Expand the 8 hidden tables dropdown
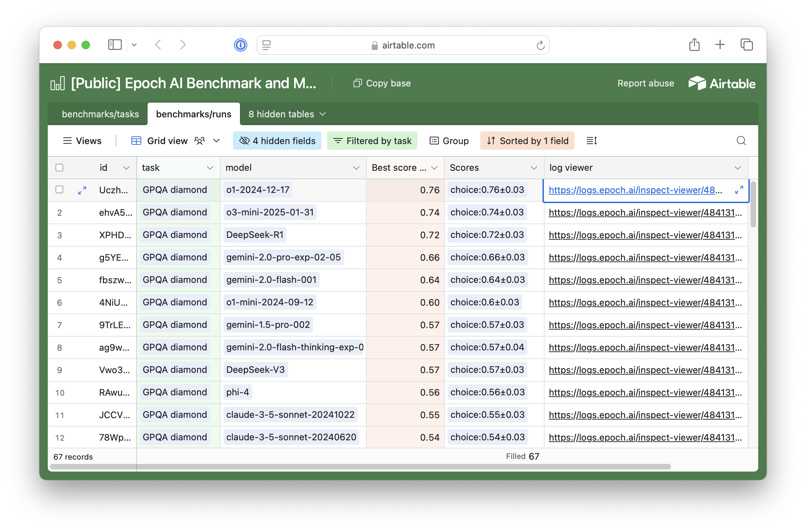The width and height of the screenshot is (806, 532). click(x=287, y=114)
